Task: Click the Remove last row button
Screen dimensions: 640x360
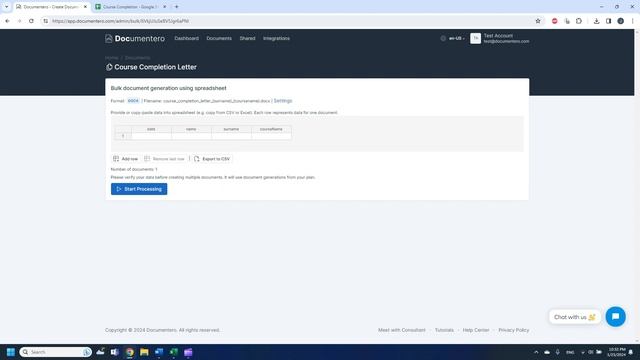Action: (164, 159)
